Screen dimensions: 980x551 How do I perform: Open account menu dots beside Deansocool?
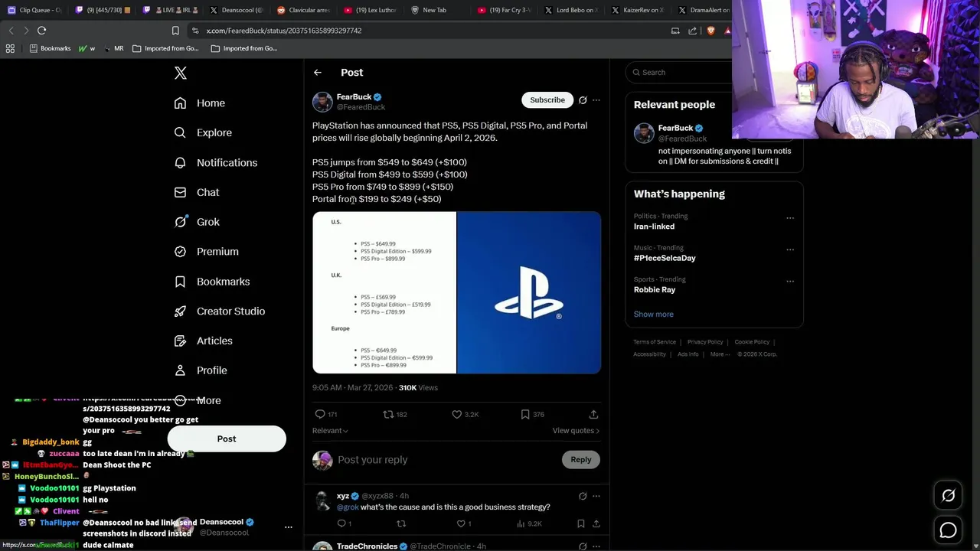(289, 527)
